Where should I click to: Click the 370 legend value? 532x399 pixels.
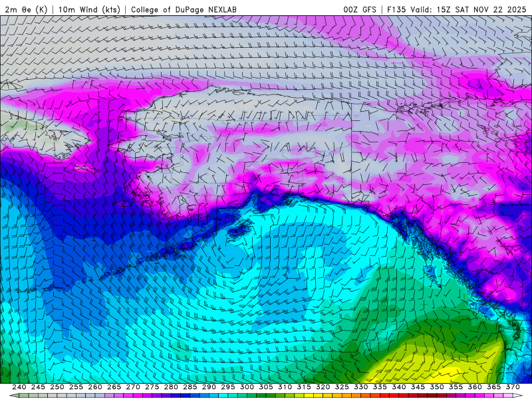[513, 387]
